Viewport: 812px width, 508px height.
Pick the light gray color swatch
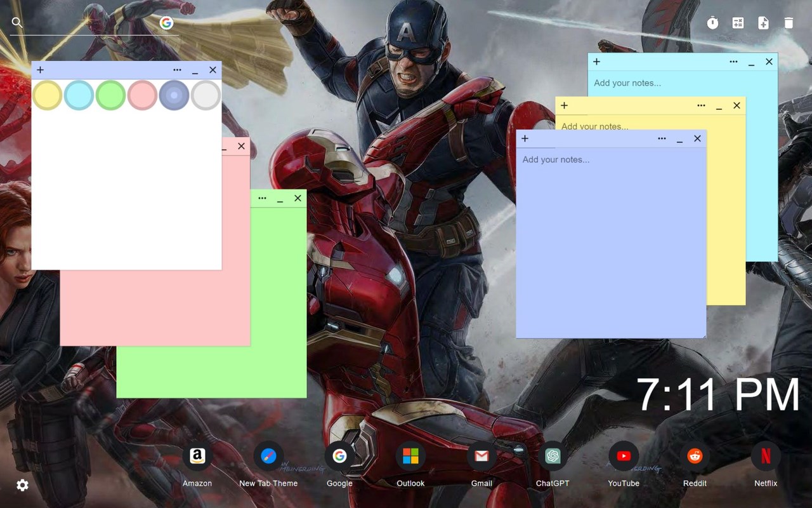[206, 95]
